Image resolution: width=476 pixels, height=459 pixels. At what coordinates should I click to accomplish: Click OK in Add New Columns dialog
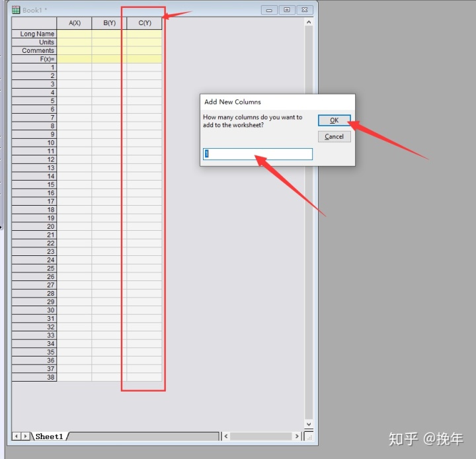335,120
